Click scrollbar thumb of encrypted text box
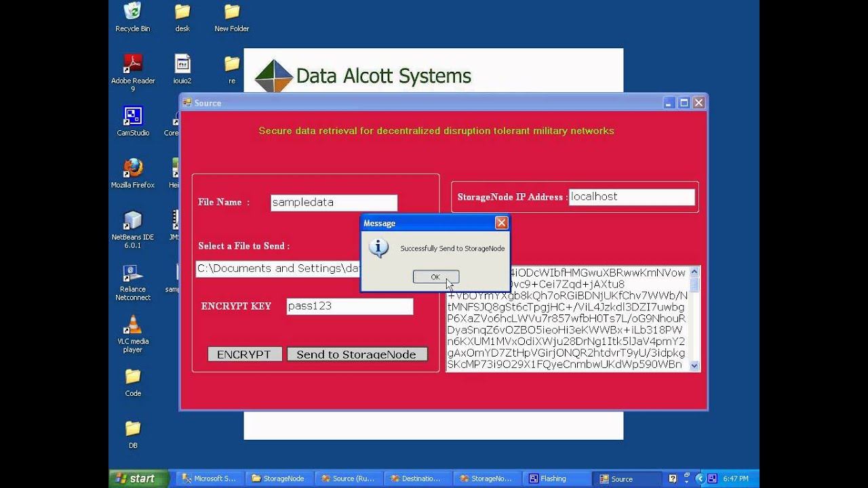Viewport: 868px width, 488px height. coord(694,284)
